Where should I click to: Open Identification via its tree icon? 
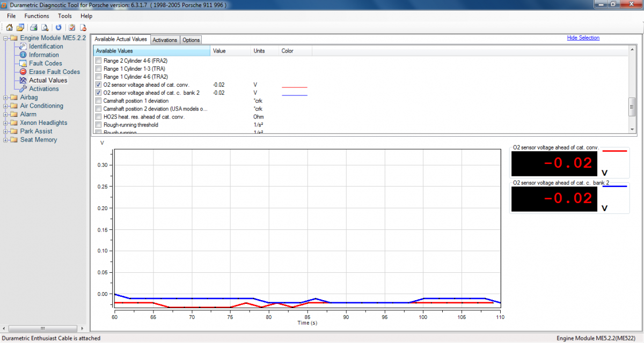24,47
